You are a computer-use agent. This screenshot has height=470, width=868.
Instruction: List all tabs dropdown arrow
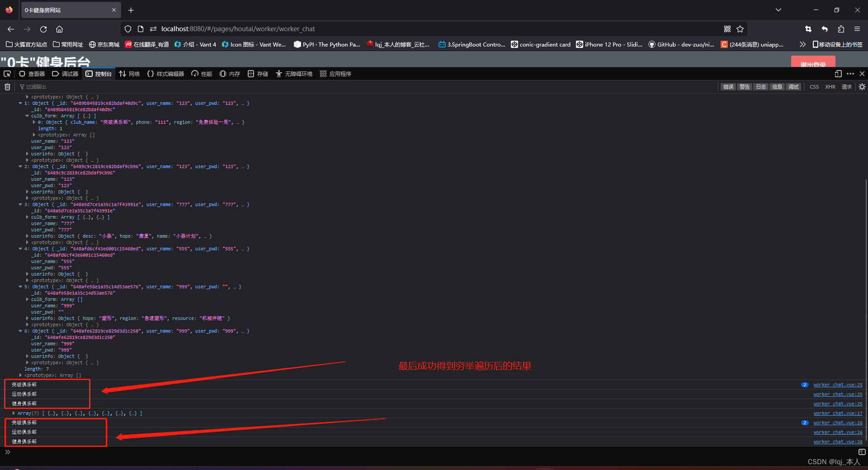click(x=778, y=10)
